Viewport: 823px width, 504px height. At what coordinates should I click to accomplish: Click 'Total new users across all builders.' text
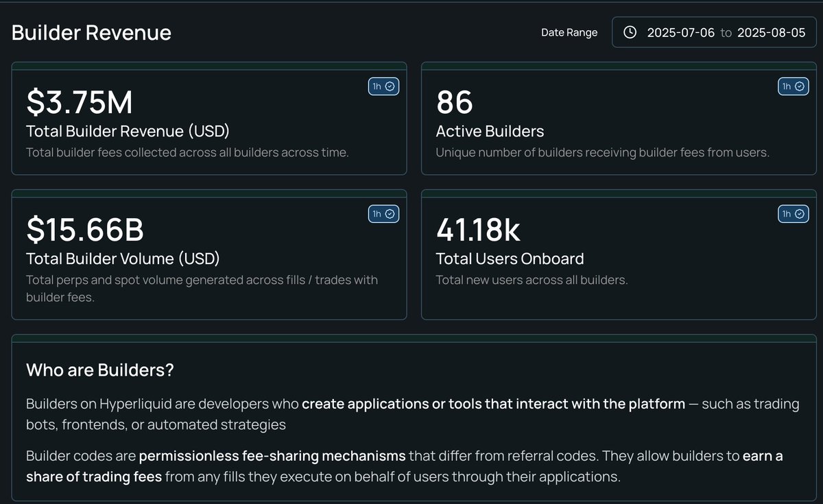pyautogui.click(x=532, y=280)
